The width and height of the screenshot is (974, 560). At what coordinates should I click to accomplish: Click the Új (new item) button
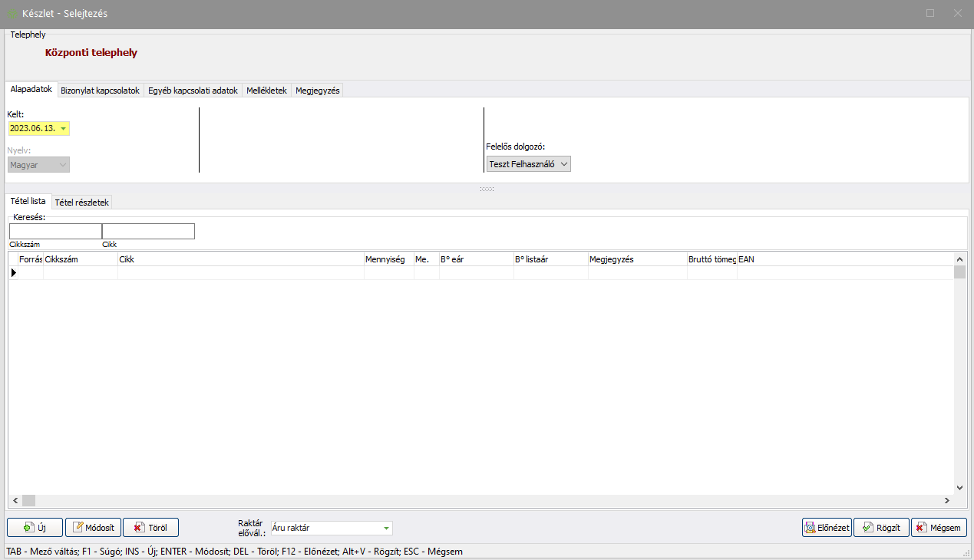pyautogui.click(x=35, y=528)
